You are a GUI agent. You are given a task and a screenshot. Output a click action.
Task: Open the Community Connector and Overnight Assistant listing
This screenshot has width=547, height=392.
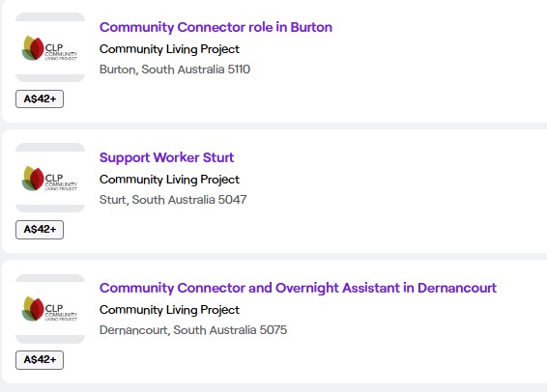298,288
